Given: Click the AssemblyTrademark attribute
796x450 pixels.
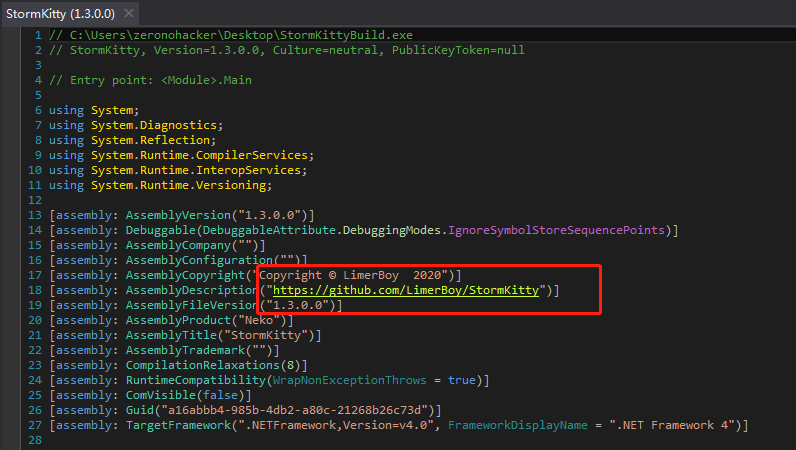Looking at the screenshot, I should pyautogui.click(x=185, y=350).
